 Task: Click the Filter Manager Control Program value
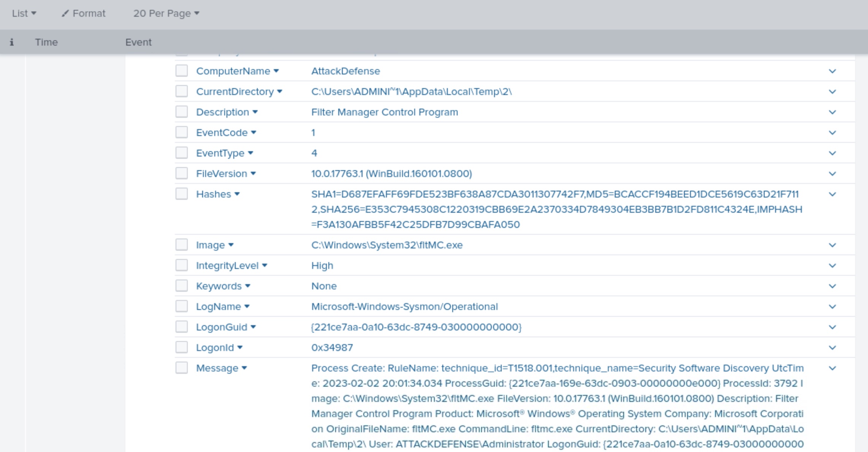point(385,112)
